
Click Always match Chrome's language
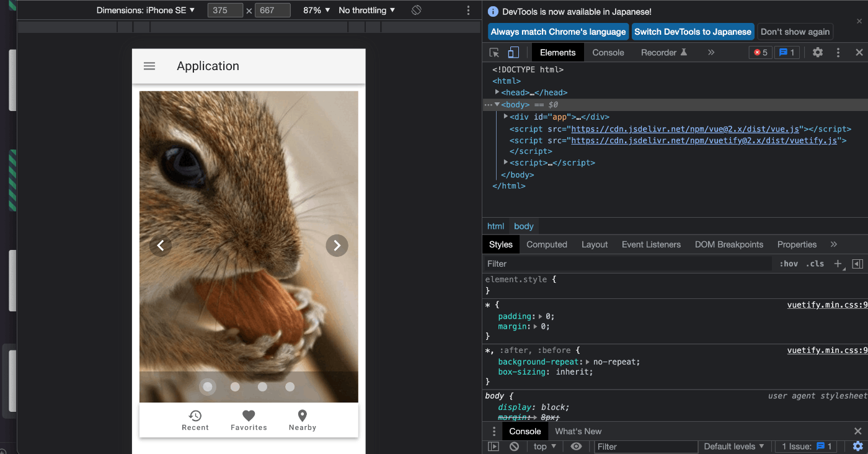tap(559, 32)
